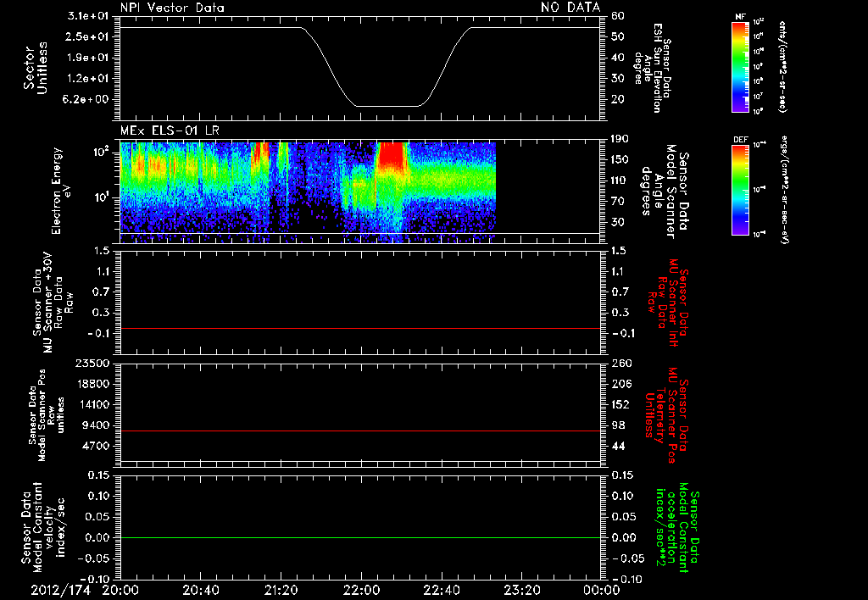Click the '21:20' time axis label
Viewport: 868px width, 600px height.
click(281, 590)
